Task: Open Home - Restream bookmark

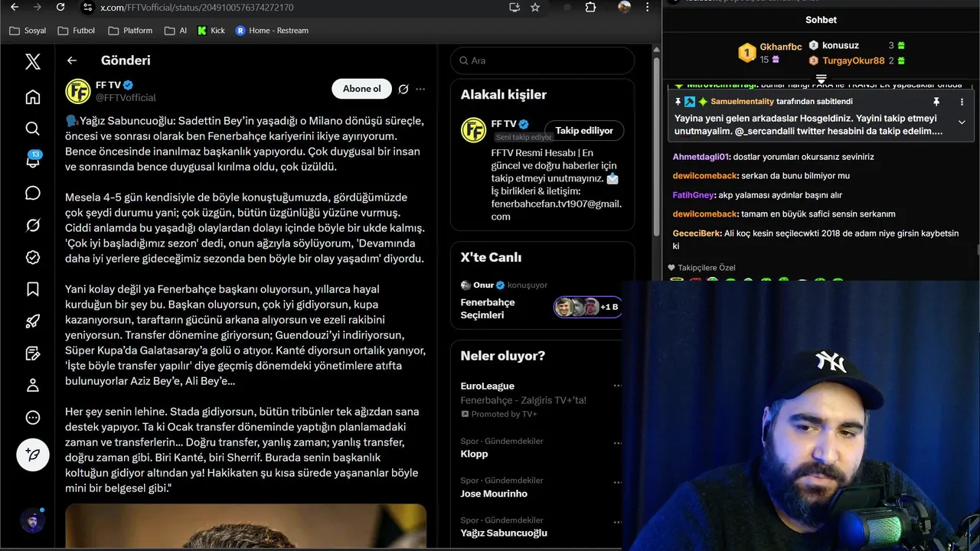Action: [272, 31]
